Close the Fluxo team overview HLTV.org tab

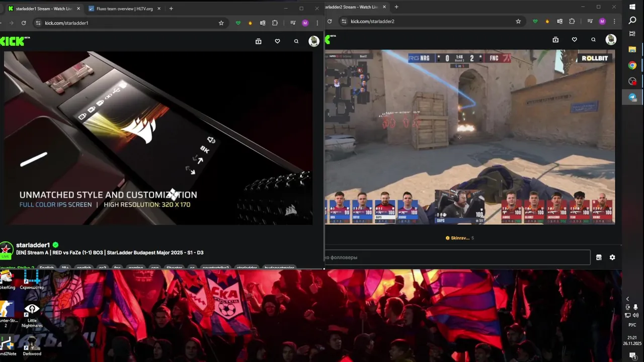point(158,9)
